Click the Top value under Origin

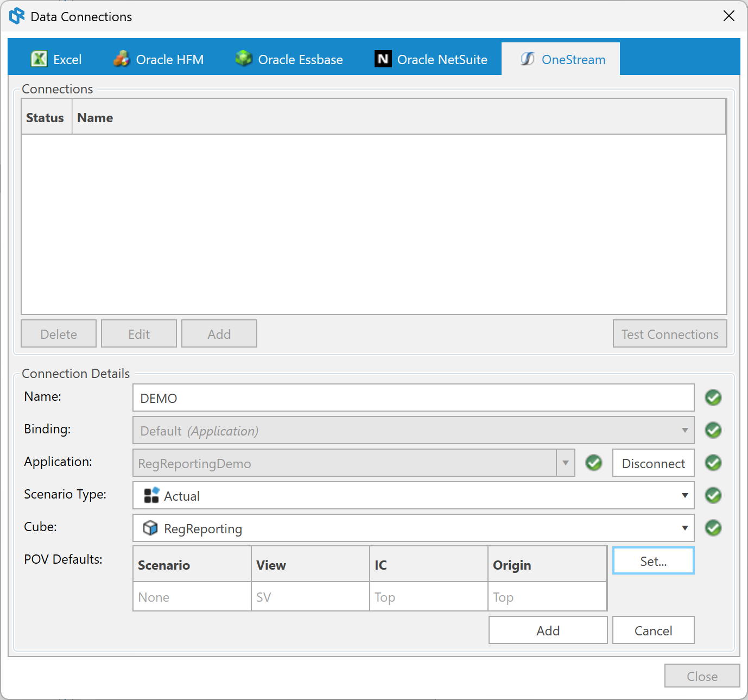pyautogui.click(x=547, y=596)
